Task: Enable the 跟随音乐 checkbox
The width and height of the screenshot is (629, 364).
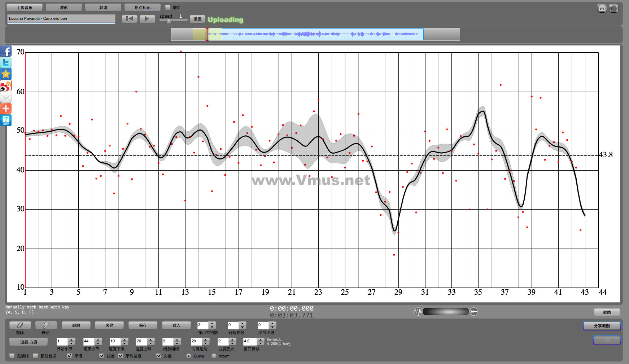Action: tap(35, 356)
